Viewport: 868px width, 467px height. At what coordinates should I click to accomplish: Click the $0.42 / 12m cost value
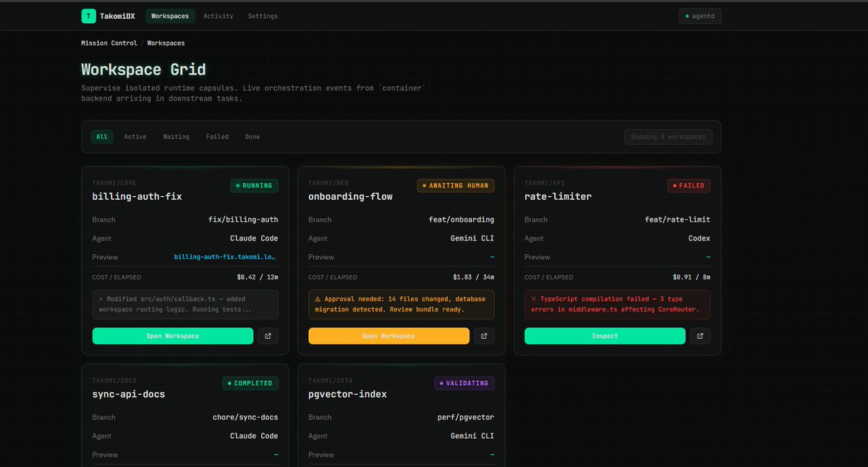click(x=258, y=277)
